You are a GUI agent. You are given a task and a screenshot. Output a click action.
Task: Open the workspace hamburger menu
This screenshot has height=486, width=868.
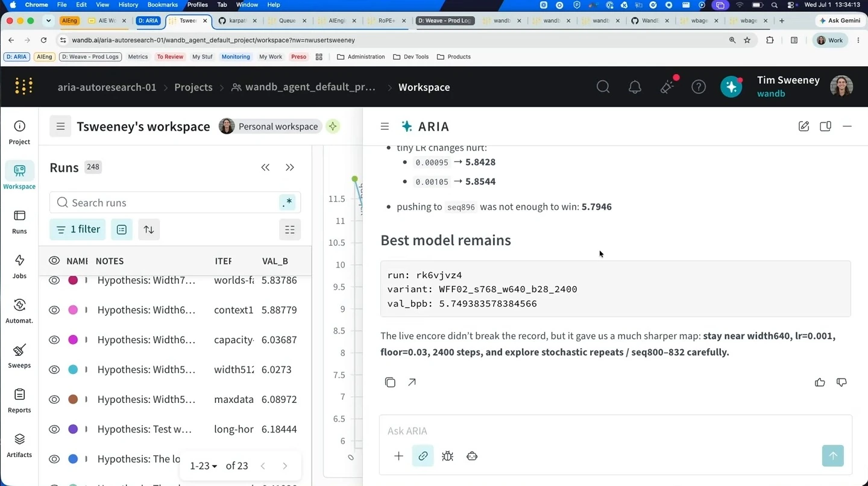[60, 126]
